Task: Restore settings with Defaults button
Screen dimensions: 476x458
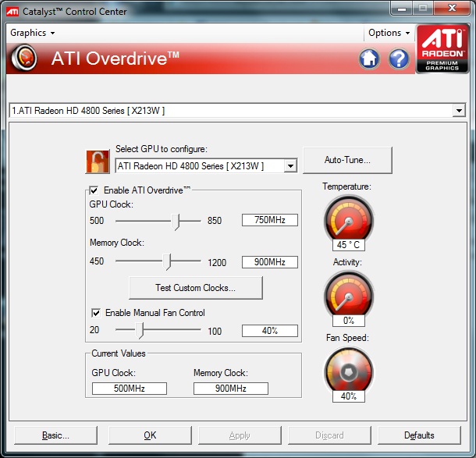Action: coord(419,435)
